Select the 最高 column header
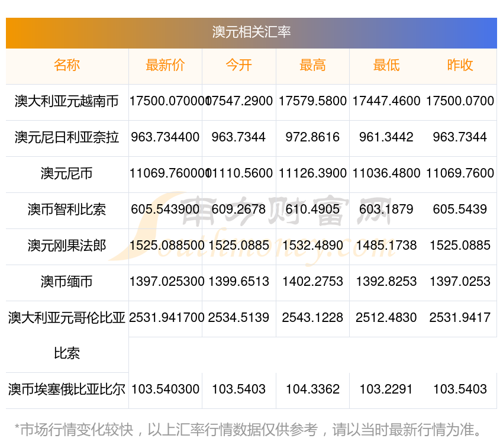The height and width of the screenshot is (448, 503). pos(312,65)
